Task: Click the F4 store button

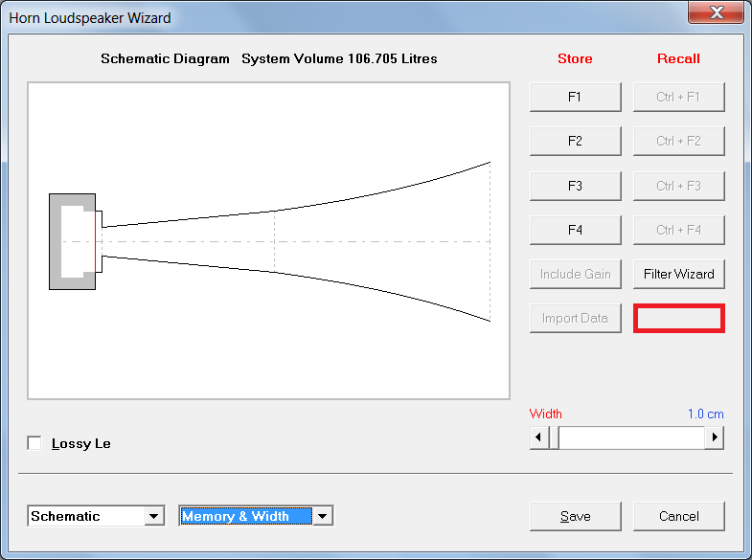Action: [x=575, y=230]
